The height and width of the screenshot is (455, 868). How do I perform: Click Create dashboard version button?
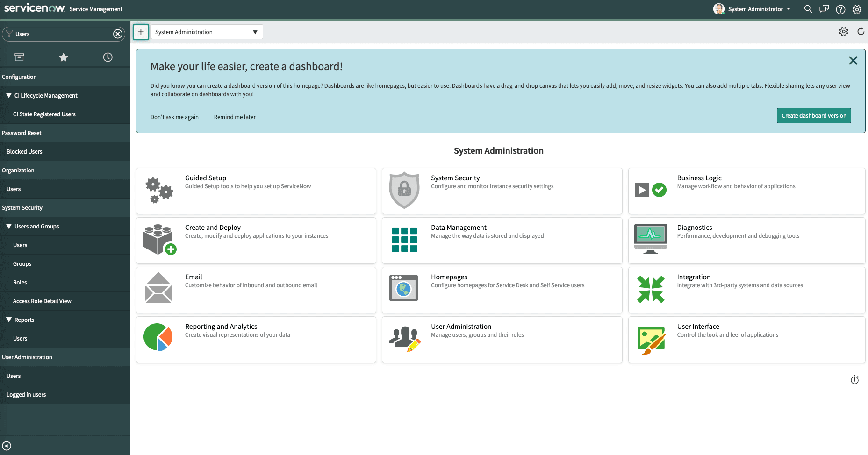(813, 116)
